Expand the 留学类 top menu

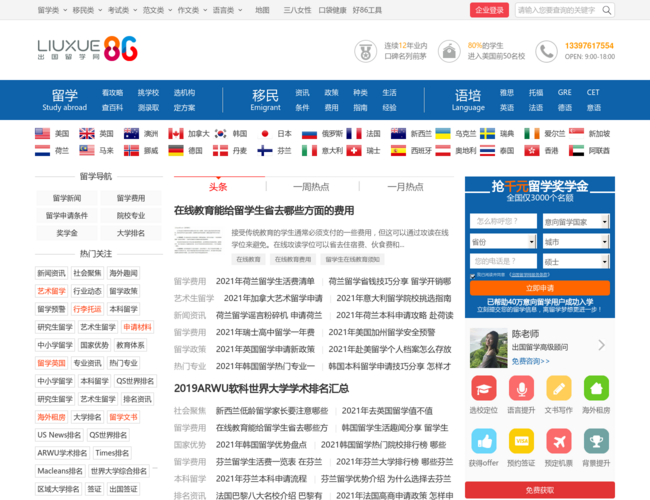[52, 10]
